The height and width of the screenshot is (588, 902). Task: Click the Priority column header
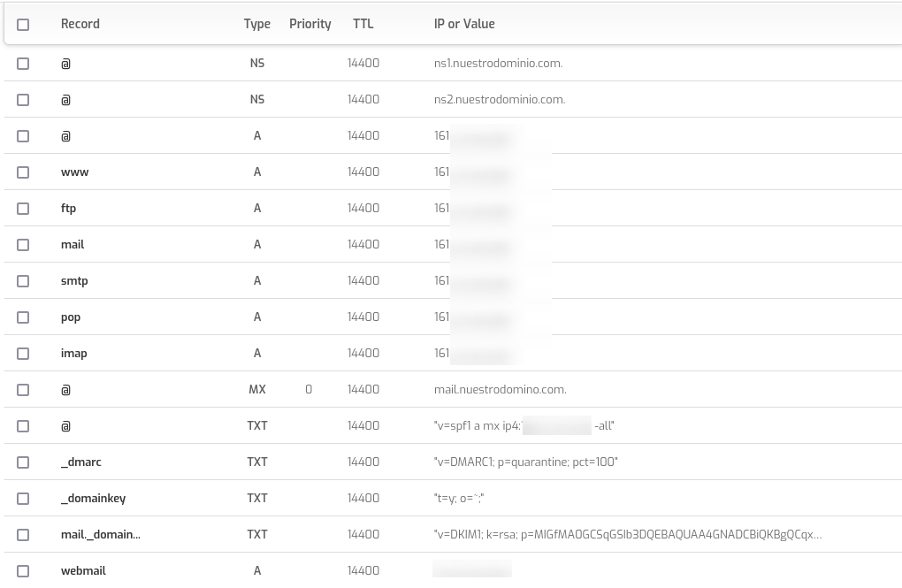click(310, 24)
